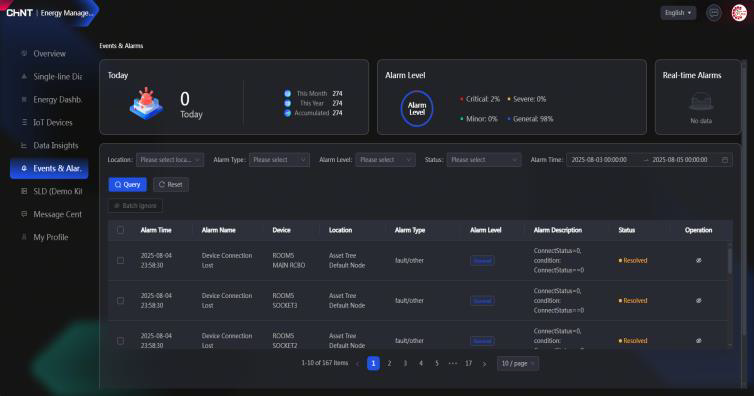
Task: Open the Location select dropdown
Action: pyautogui.click(x=170, y=160)
